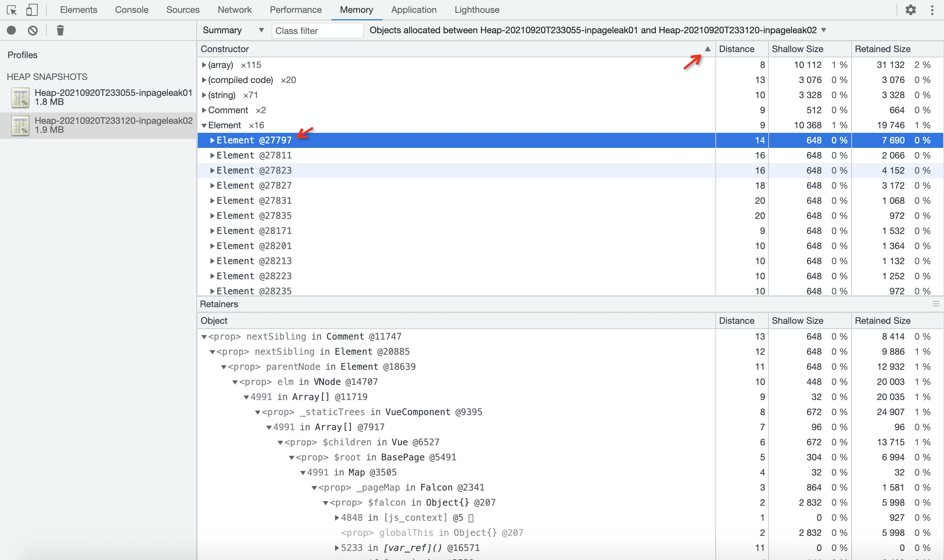Screen dimensions: 944x560
Task: Select the Heap inpageleak01 snapshot icon
Action: 20,98
